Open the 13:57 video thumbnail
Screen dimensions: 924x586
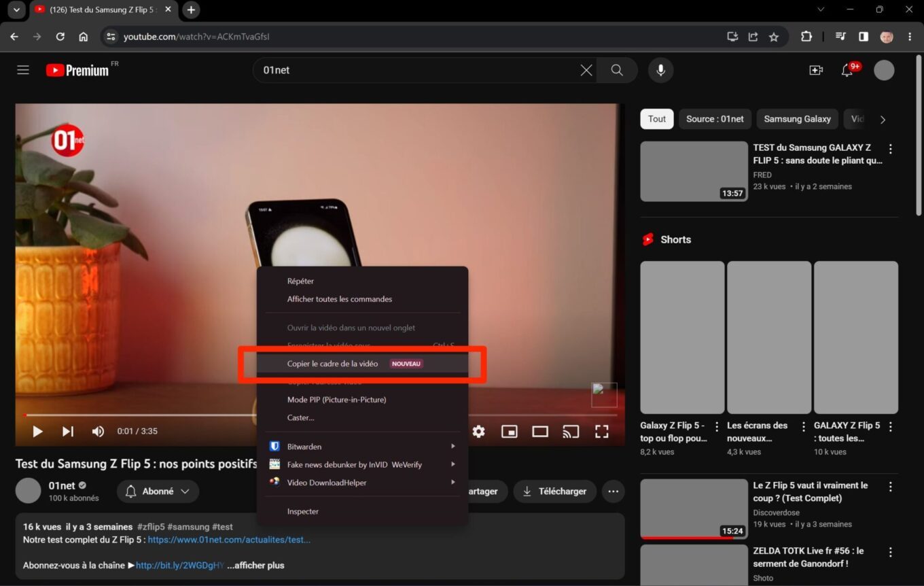pyautogui.click(x=694, y=171)
